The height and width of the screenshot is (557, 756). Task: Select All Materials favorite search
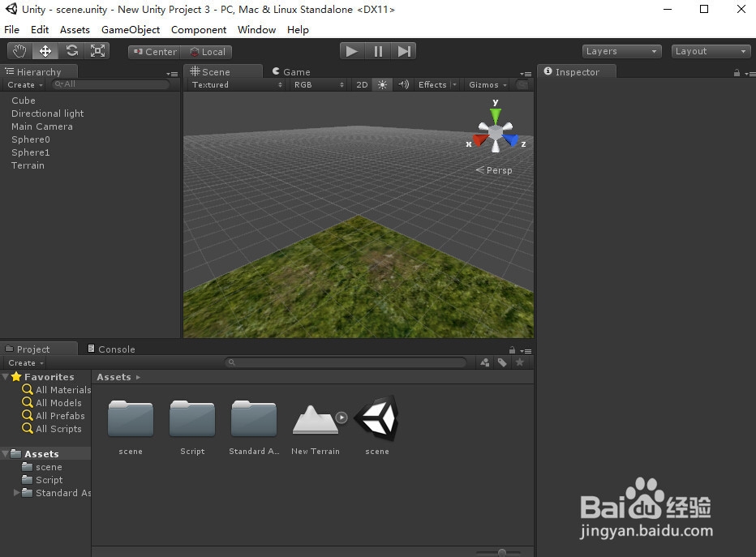[57, 389]
